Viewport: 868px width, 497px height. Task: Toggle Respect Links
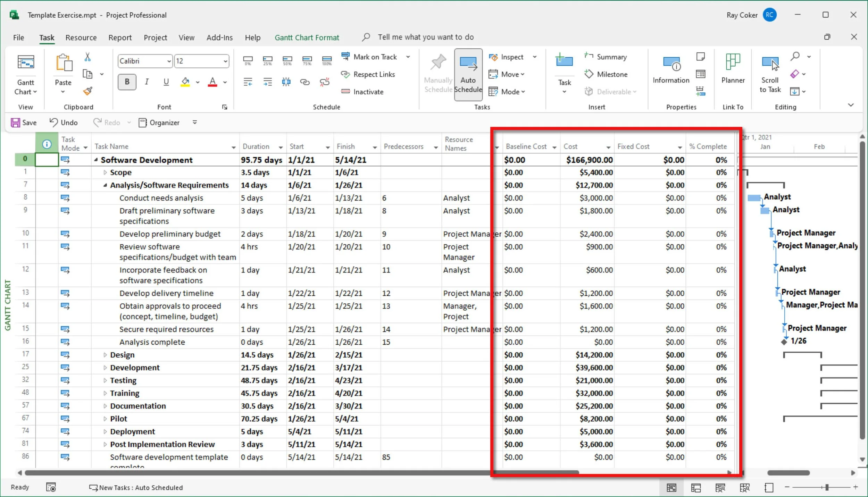pos(368,74)
